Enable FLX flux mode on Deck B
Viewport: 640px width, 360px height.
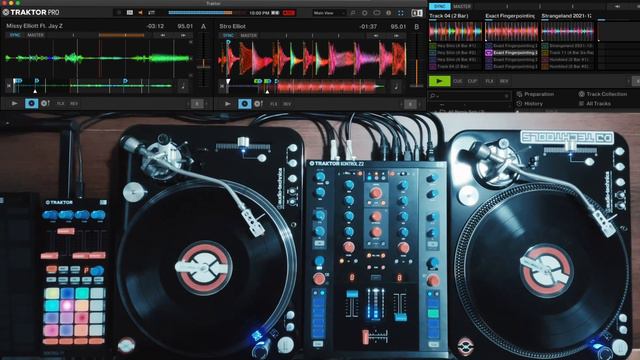273,104
